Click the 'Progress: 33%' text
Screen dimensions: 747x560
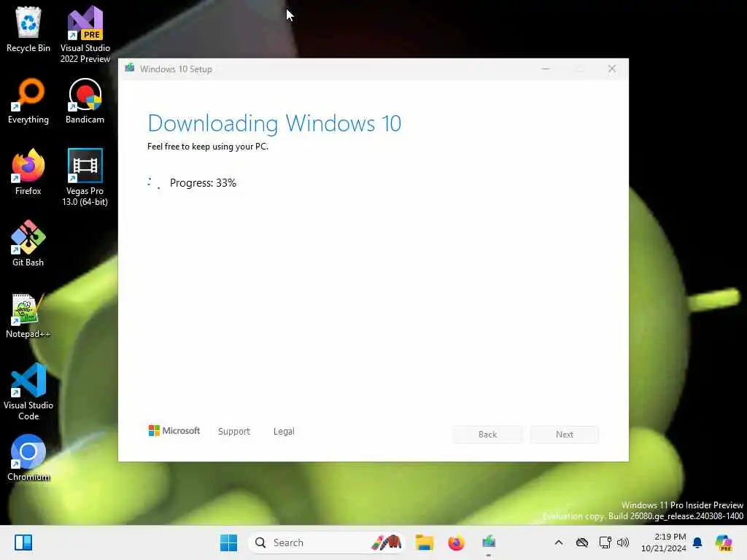(203, 183)
